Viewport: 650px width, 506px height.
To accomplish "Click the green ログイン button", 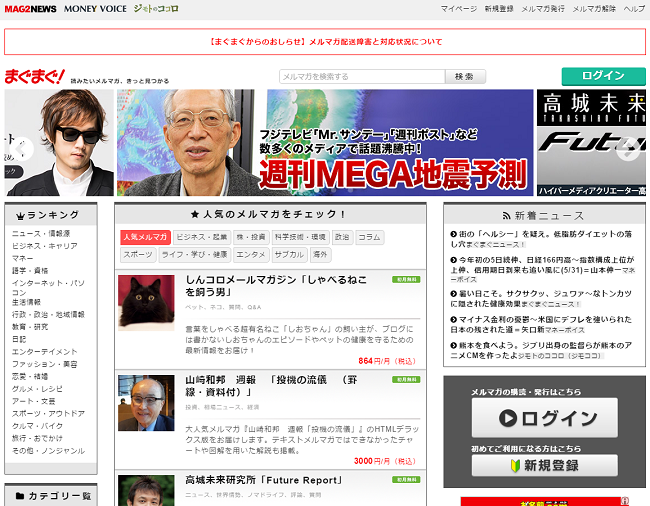I will (x=604, y=76).
